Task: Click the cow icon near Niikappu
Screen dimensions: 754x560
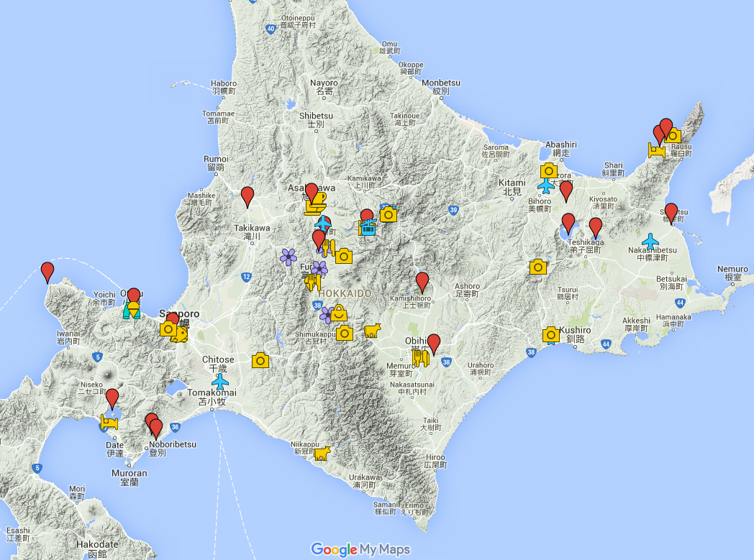Action: [321, 452]
